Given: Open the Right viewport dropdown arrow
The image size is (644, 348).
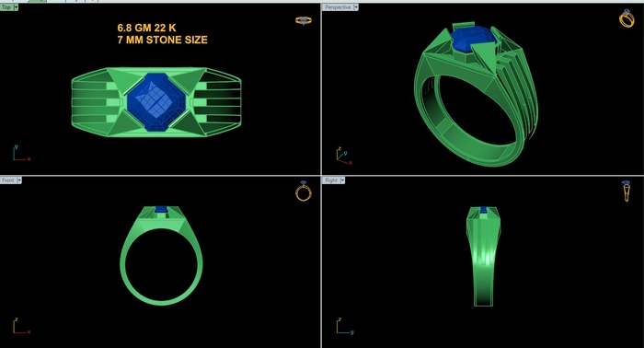Looking at the screenshot, I should [342, 180].
